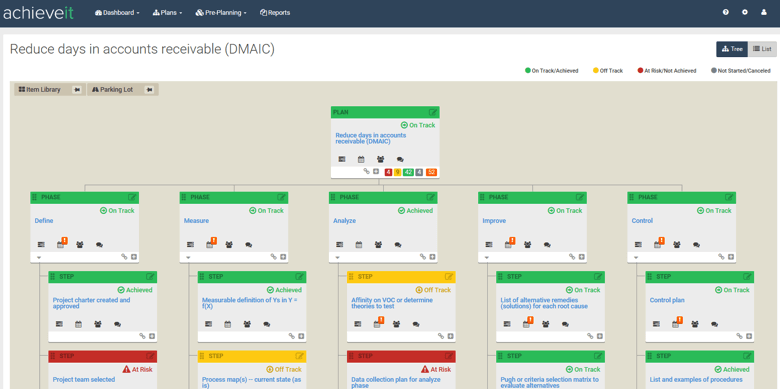Image resolution: width=780 pixels, height=389 pixels.
Task: Open the Control plan step link
Action: (667, 300)
